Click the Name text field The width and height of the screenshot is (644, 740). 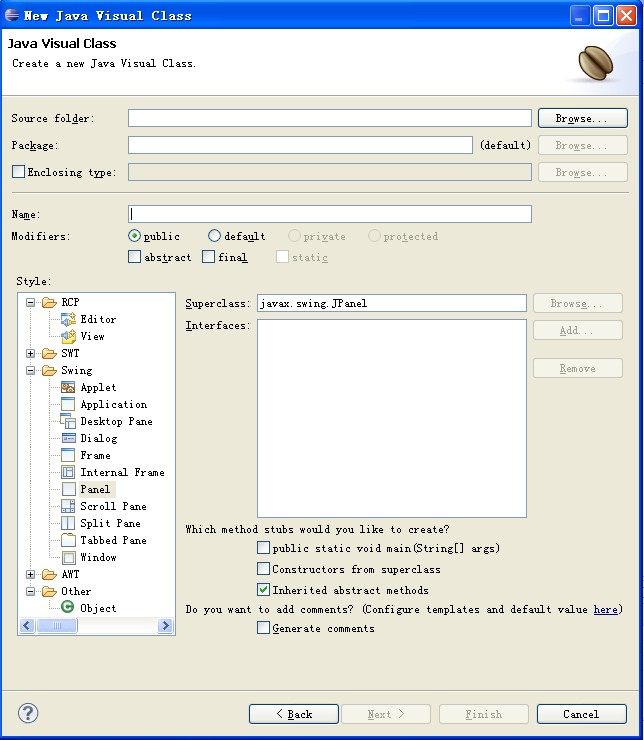[330, 214]
